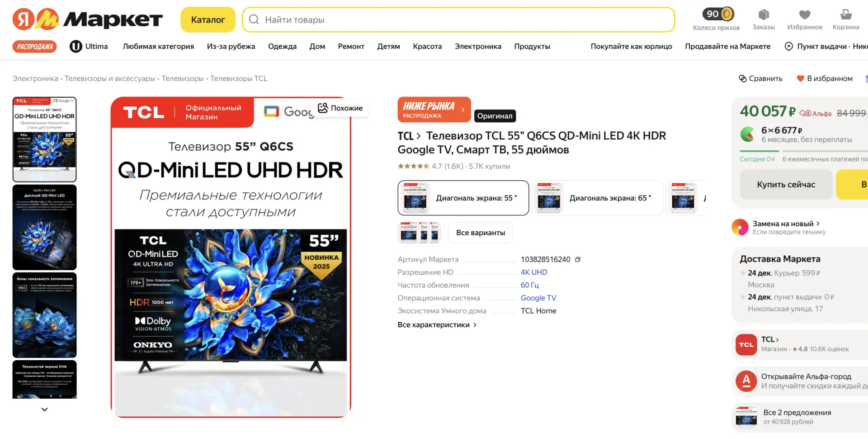Viewport: 868px width, 439px height.
Task: Open the 4K UHD resolution link
Action: (x=534, y=272)
